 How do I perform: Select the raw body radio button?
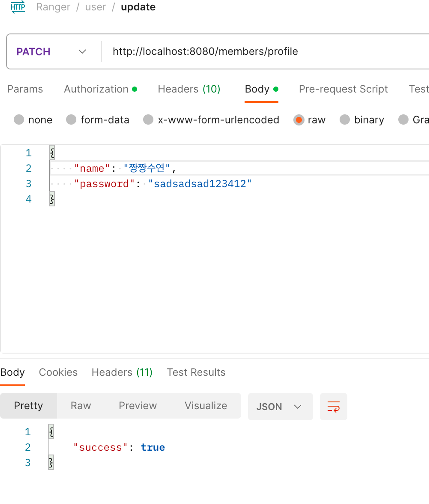(x=299, y=120)
